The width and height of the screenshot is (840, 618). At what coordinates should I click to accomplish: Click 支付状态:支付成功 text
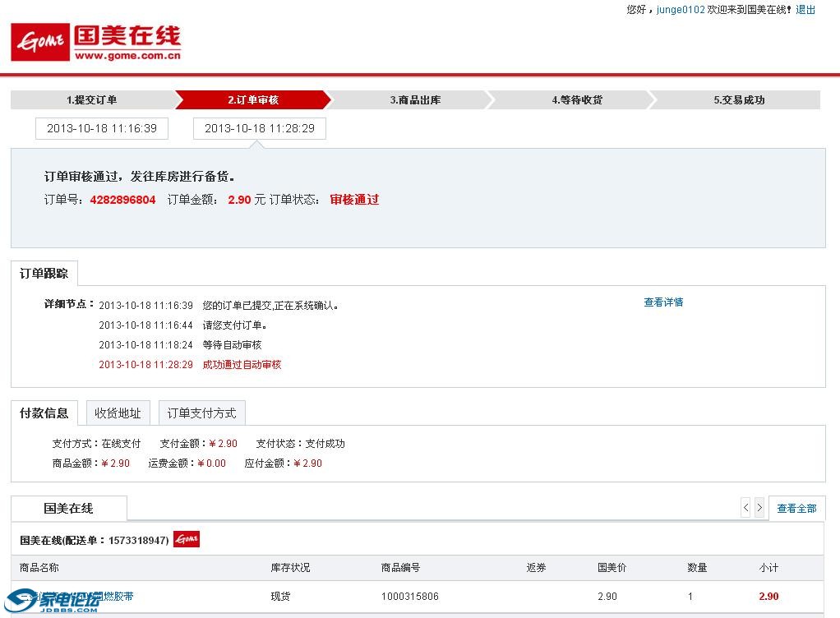pos(300,444)
